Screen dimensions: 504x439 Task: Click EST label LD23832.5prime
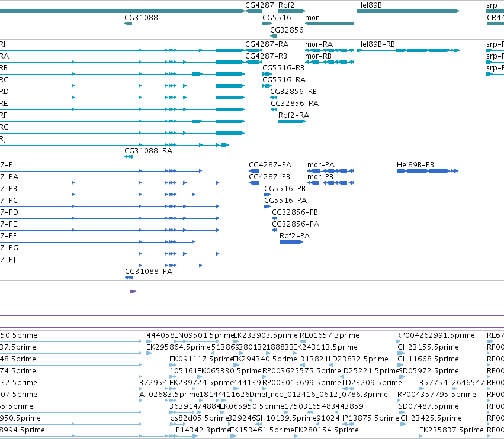[x=358, y=359]
